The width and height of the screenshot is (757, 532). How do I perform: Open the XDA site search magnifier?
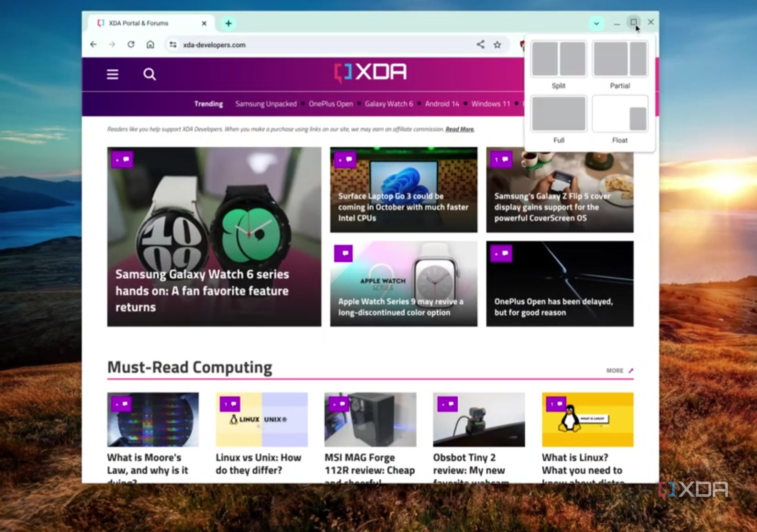(150, 74)
